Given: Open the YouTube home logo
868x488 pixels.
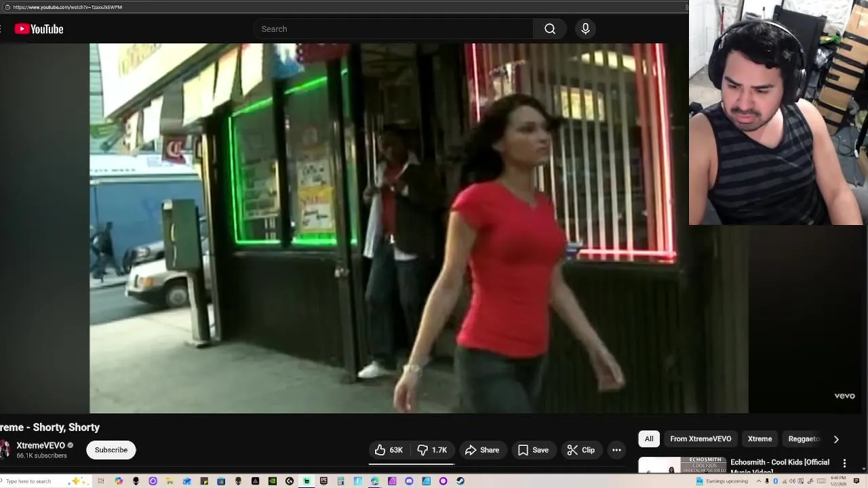Looking at the screenshot, I should pos(39,29).
